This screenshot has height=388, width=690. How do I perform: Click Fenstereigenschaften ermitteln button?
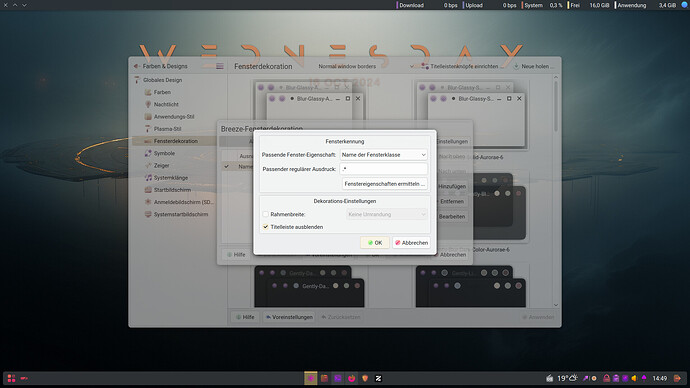(385, 184)
